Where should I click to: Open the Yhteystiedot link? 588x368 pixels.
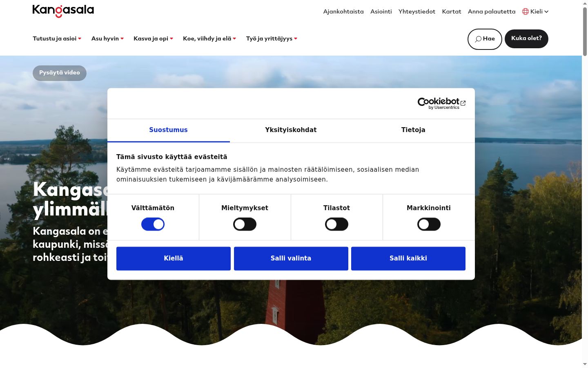click(417, 11)
